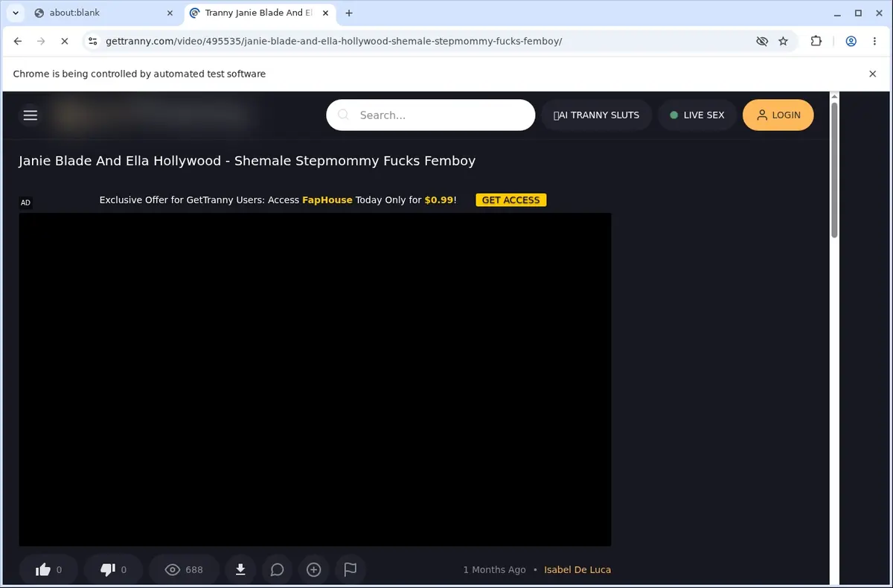
Task: Open Chrome three-dot menu
Action: 874,42
